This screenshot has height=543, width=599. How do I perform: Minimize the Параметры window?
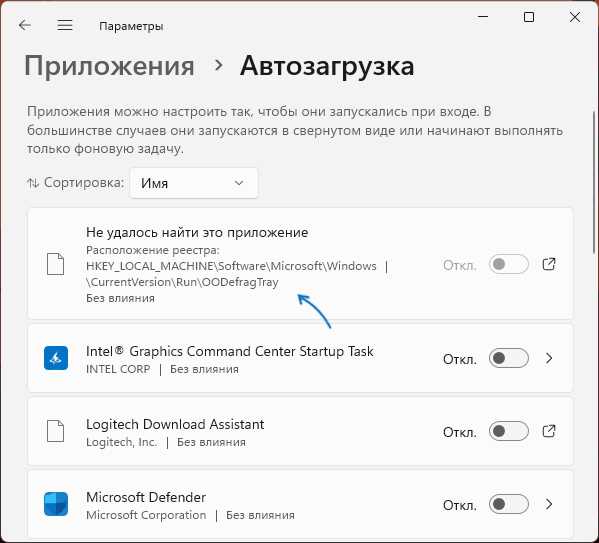click(x=483, y=17)
